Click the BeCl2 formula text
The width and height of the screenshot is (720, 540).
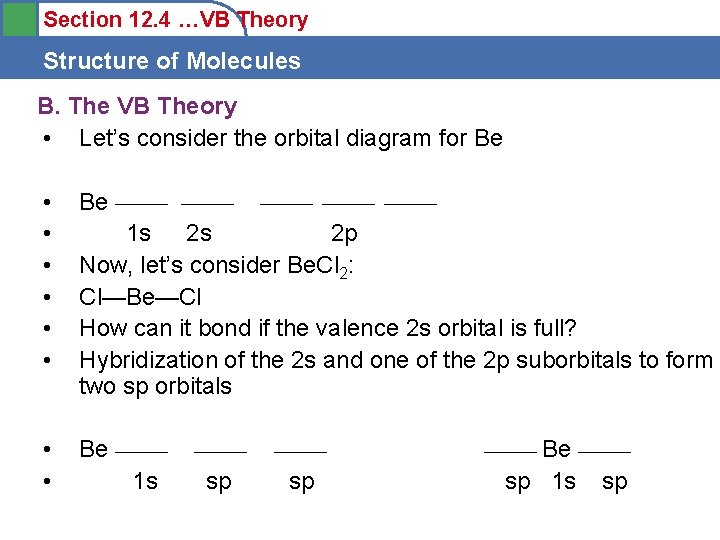(320, 266)
